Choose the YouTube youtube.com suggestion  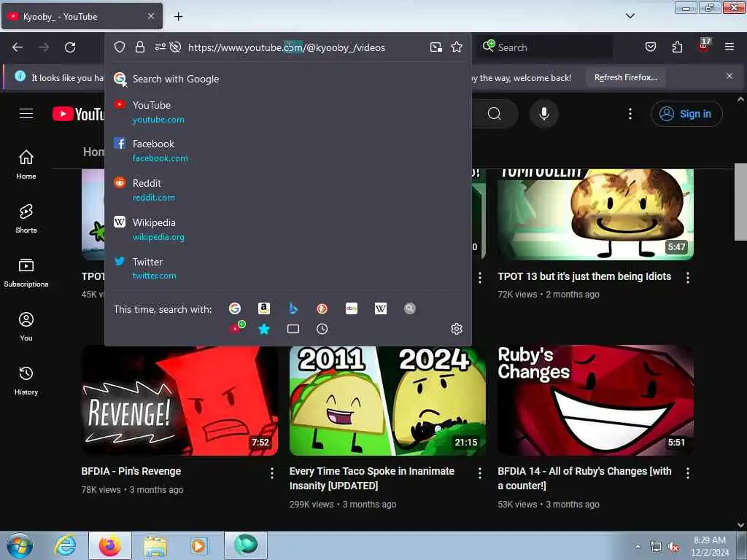[x=287, y=112]
